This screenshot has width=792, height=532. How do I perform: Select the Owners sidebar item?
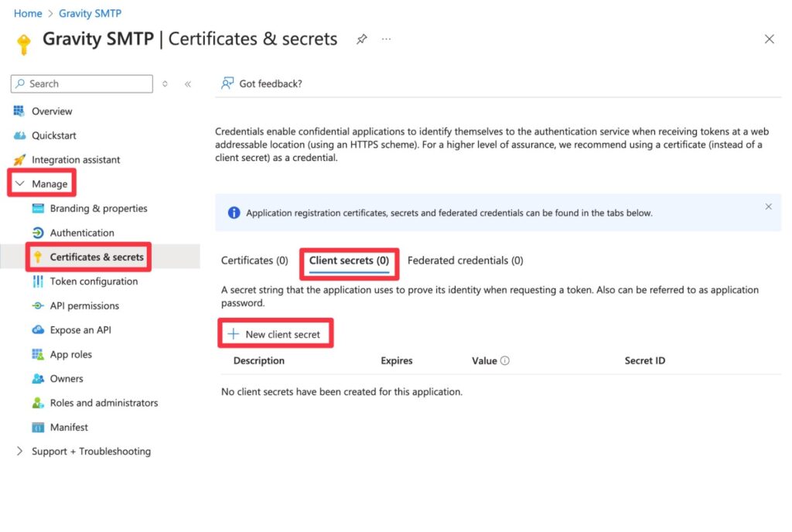click(x=66, y=378)
